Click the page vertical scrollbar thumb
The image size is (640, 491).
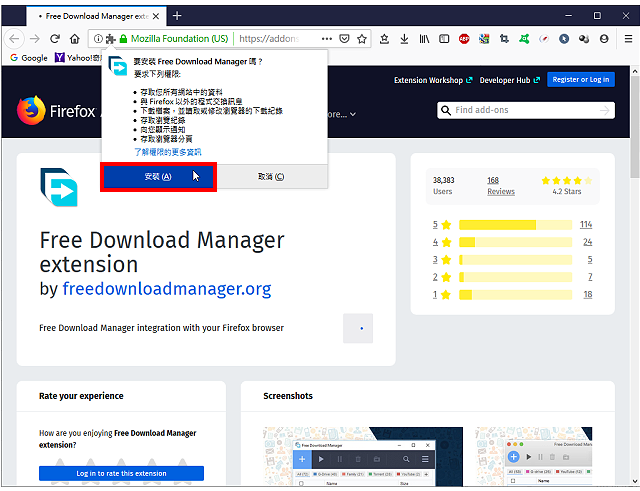(635, 127)
